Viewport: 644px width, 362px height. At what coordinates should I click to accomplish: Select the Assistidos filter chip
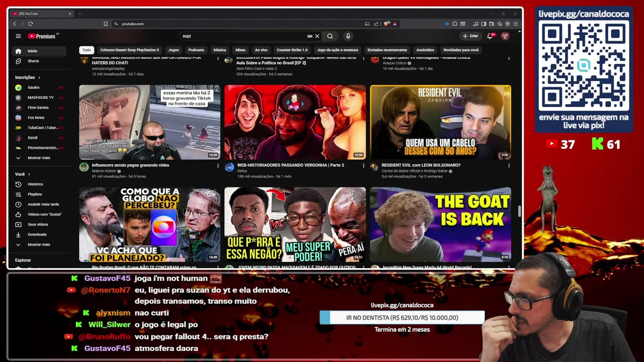point(425,50)
